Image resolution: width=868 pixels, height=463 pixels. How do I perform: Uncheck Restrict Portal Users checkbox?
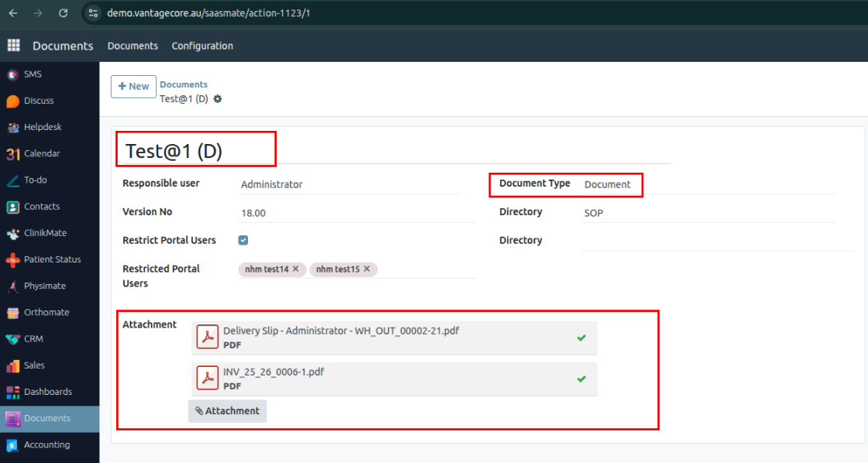tap(243, 241)
